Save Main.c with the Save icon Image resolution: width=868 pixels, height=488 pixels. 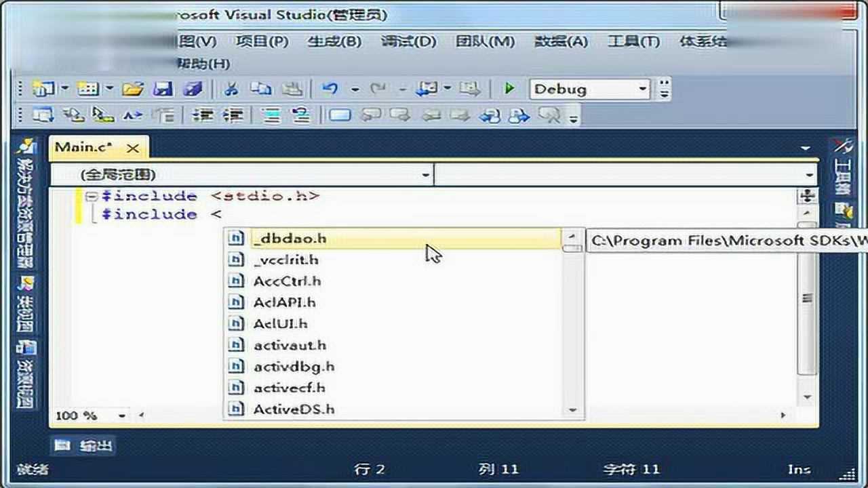[x=163, y=88]
